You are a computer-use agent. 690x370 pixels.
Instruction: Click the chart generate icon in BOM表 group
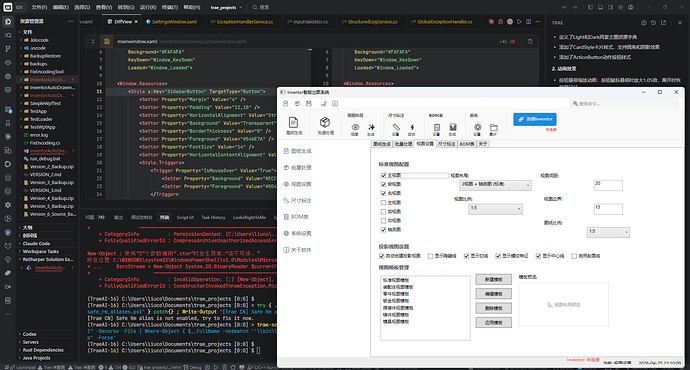point(453,127)
